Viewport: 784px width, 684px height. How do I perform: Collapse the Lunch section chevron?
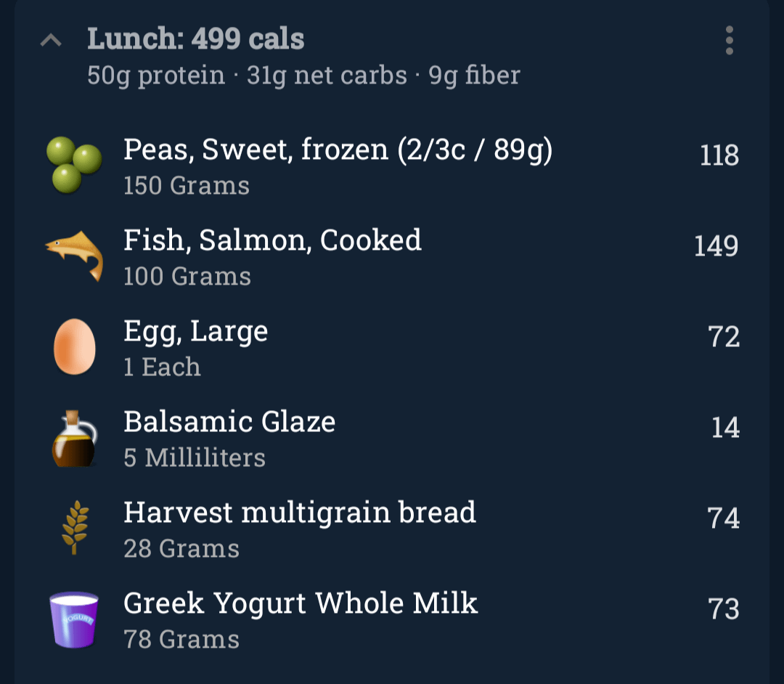[50, 41]
